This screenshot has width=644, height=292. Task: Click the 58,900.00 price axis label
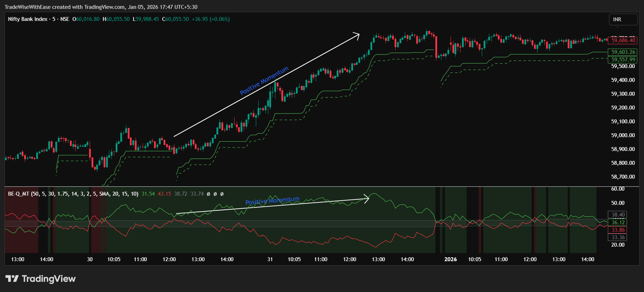click(623, 149)
